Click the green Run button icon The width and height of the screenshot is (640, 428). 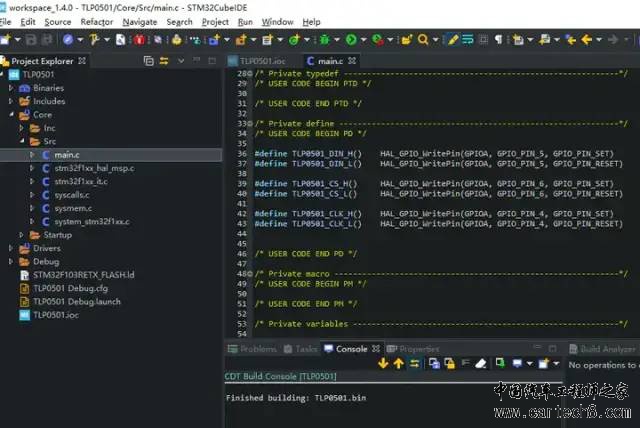[351, 40]
